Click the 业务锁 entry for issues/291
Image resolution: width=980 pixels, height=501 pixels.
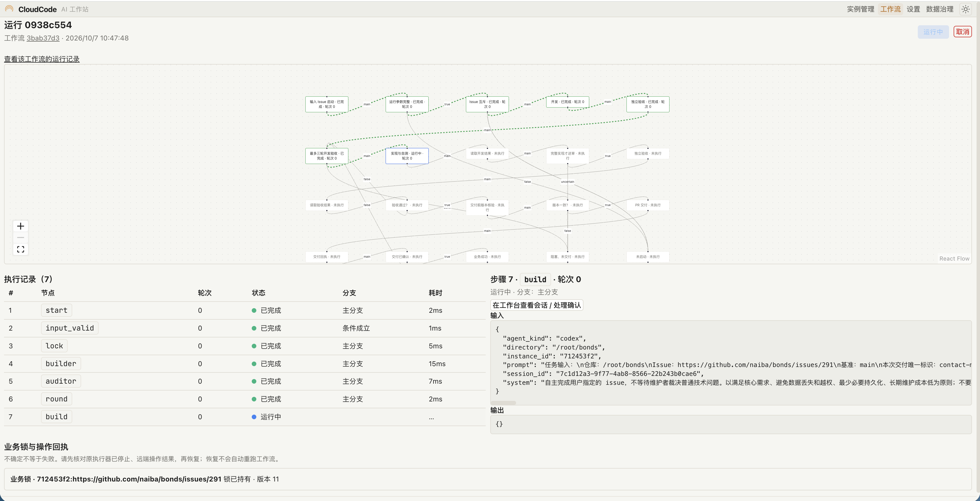488,479
